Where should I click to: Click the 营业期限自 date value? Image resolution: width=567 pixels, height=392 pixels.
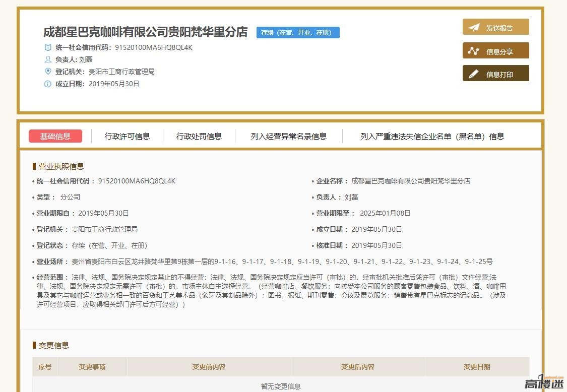(103, 213)
